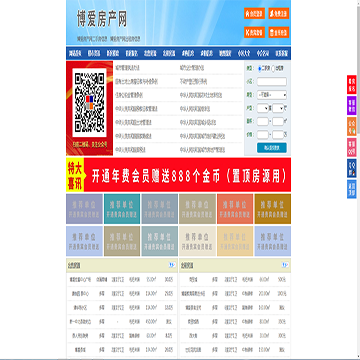Click light blue back-to-top sidebar button
This screenshot has width=360, height=360.
pos(352,189)
